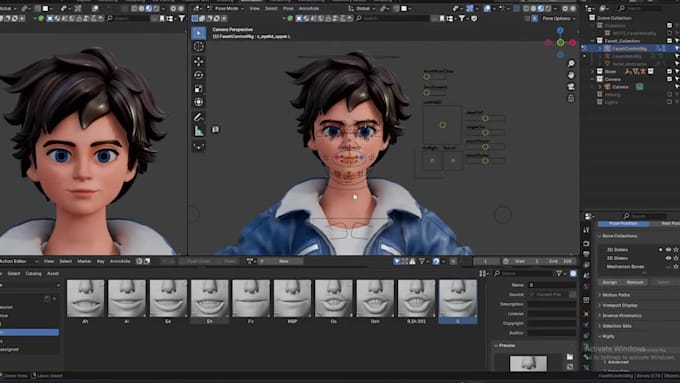This screenshot has height=383, width=680.
Task: Expand the Motion Paths panel
Action: (616, 295)
